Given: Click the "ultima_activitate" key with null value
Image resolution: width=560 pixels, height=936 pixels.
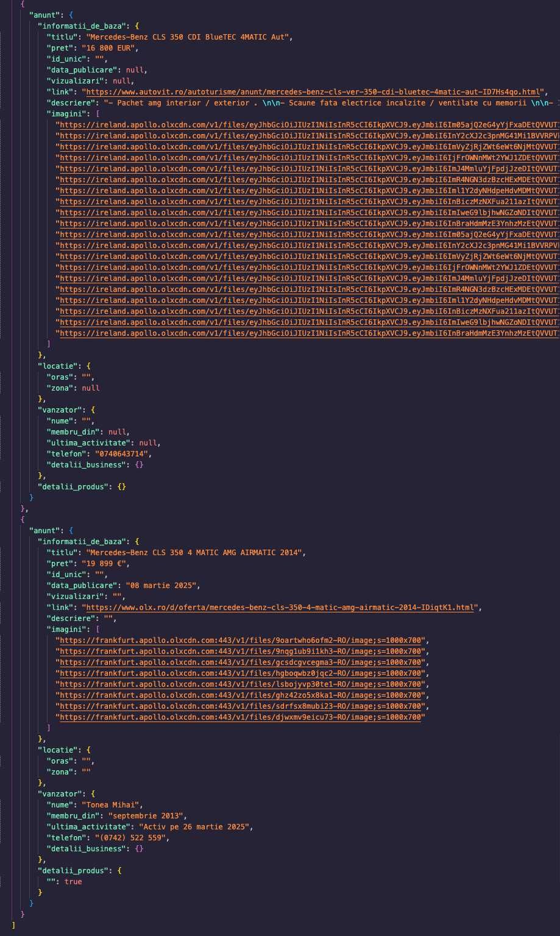Looking at the screenshot, I should click(88, 443).
